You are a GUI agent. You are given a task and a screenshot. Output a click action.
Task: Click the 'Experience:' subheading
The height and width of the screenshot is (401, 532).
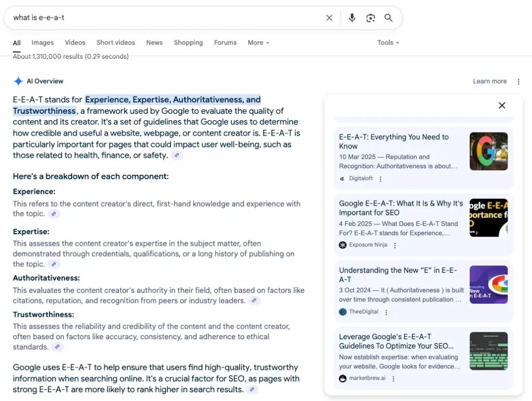pyautogui.click(x=34, y=192)
